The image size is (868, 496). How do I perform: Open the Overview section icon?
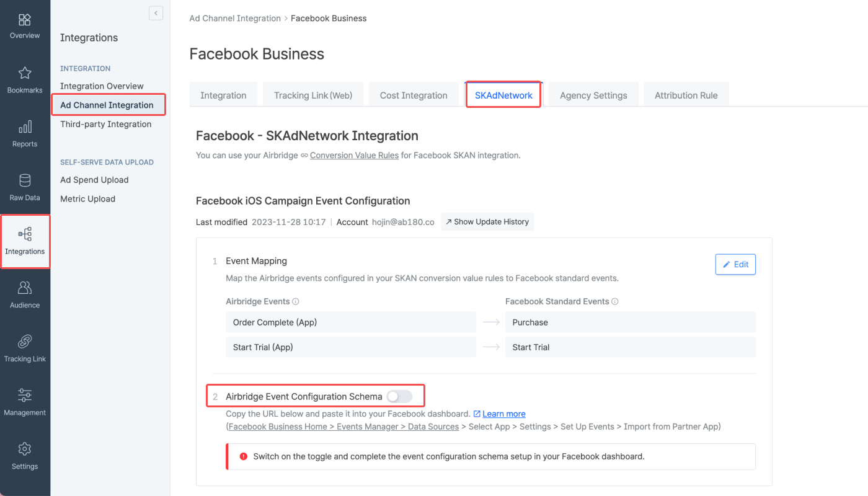pos(25,20)
